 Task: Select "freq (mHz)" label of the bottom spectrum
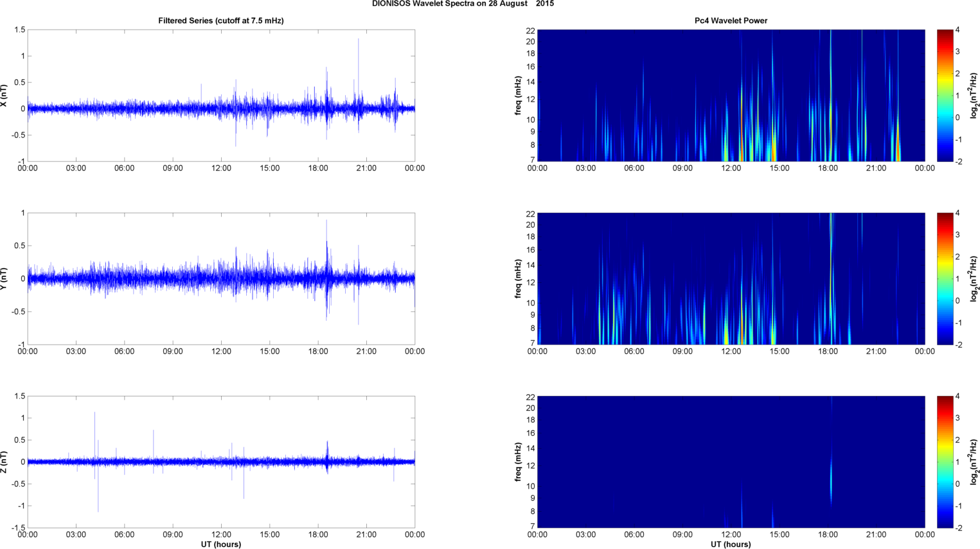(x=518, y=462)
